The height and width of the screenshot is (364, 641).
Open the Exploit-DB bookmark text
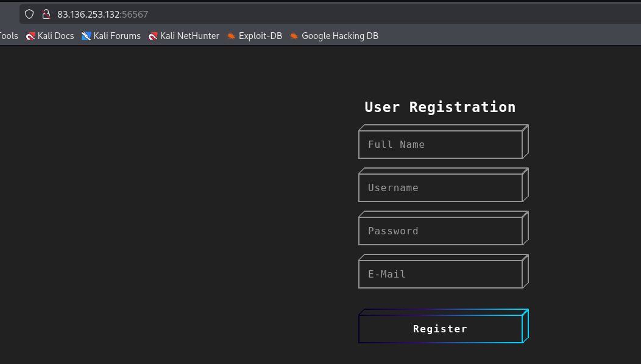(260, 36)
